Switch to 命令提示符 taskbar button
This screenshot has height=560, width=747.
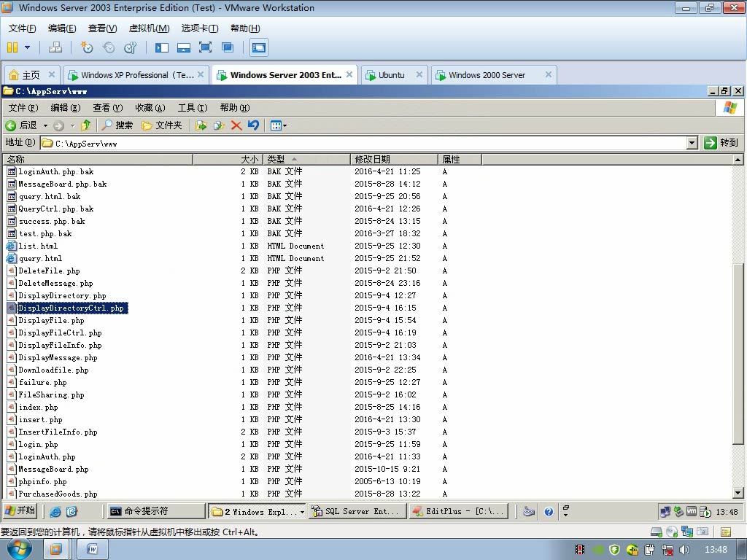[155, 511]
